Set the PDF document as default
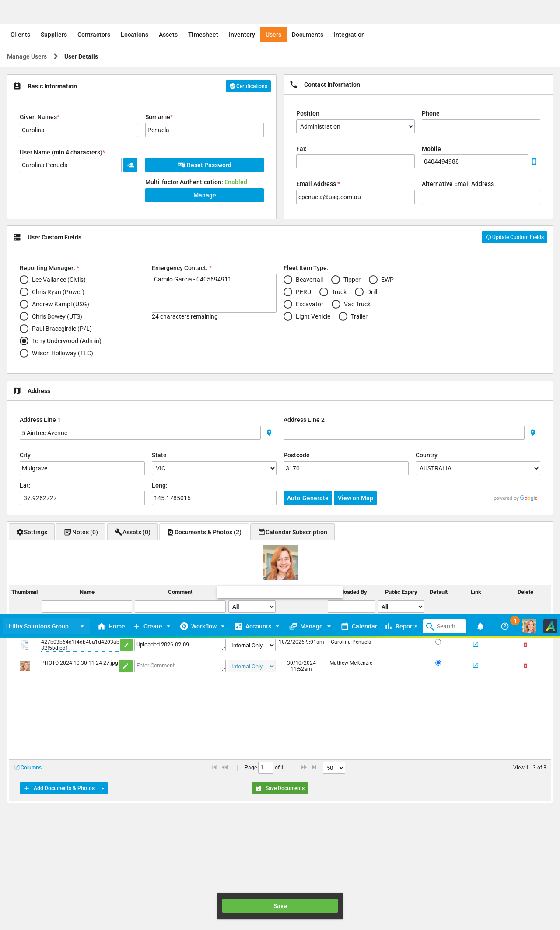560x930 pixels. (x=438, y=642)
